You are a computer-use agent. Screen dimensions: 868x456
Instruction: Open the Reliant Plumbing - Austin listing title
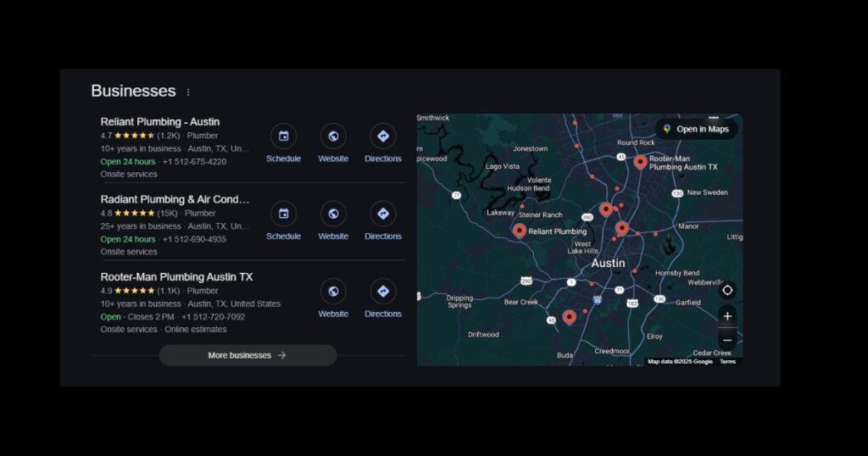coord(160,122)
